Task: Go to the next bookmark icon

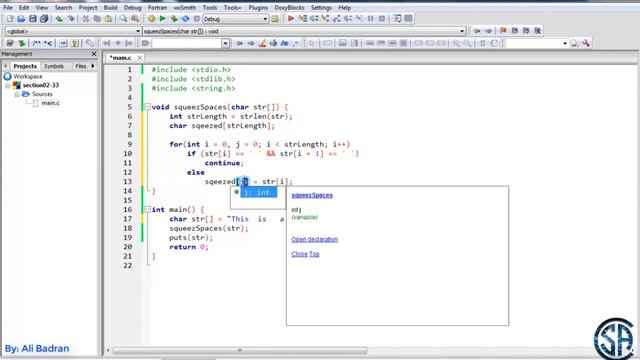Action: coord(526,31)
